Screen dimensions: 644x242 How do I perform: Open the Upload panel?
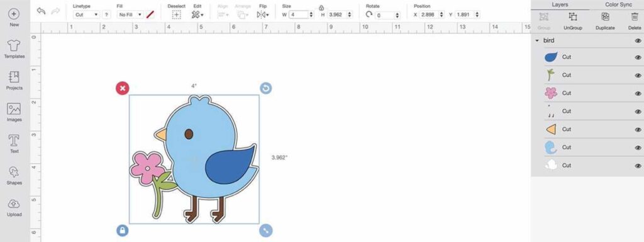tap(14, 207)
